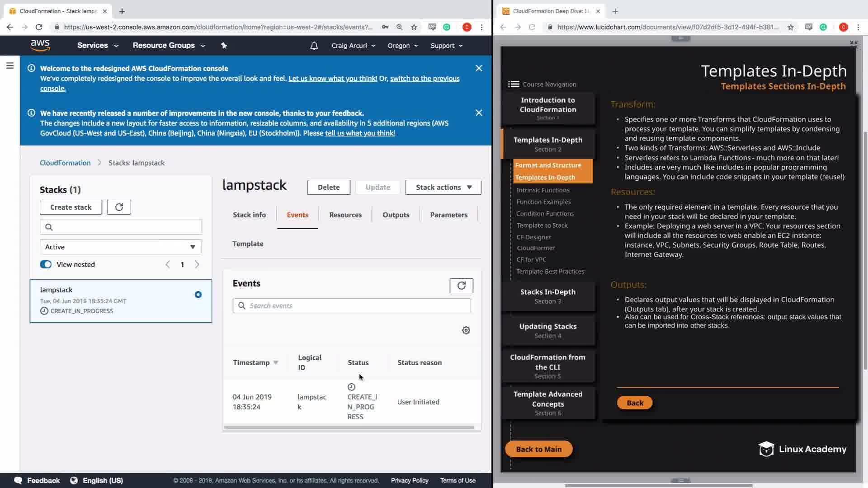Click the AWS logo home icon
The height and width of the screenshot is (488, 868).
40,45
